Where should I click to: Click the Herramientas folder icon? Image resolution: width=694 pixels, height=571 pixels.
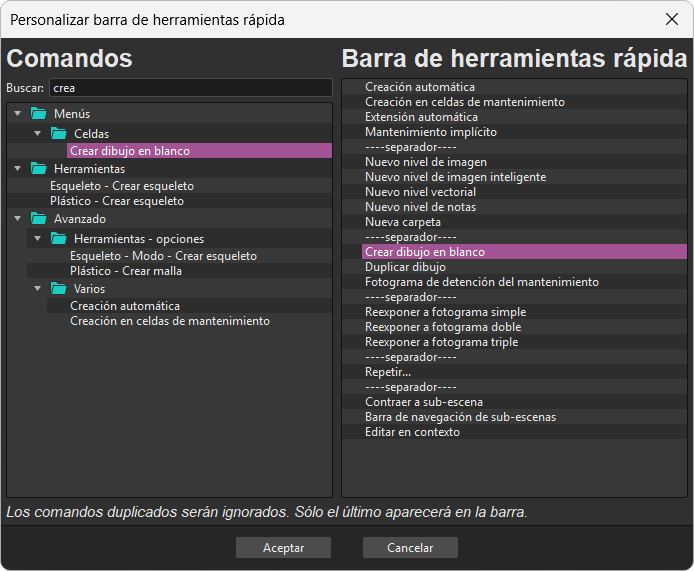39,169
